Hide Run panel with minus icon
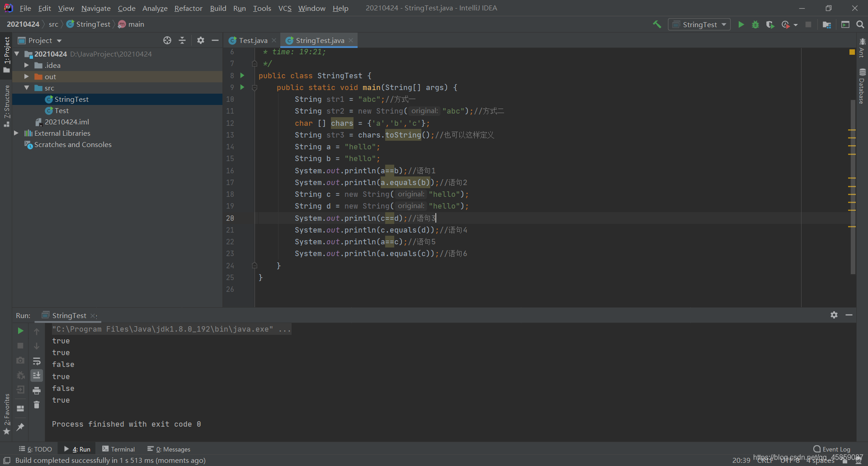 tap(849, 315)
